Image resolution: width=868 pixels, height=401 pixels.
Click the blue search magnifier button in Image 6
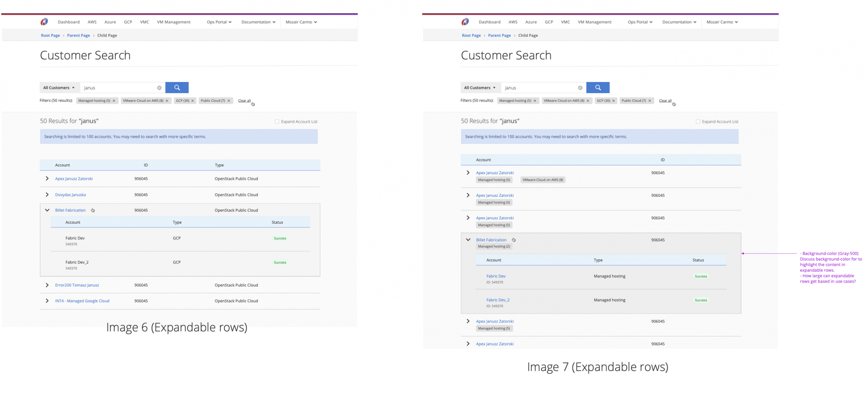click(x=177, y=88)
